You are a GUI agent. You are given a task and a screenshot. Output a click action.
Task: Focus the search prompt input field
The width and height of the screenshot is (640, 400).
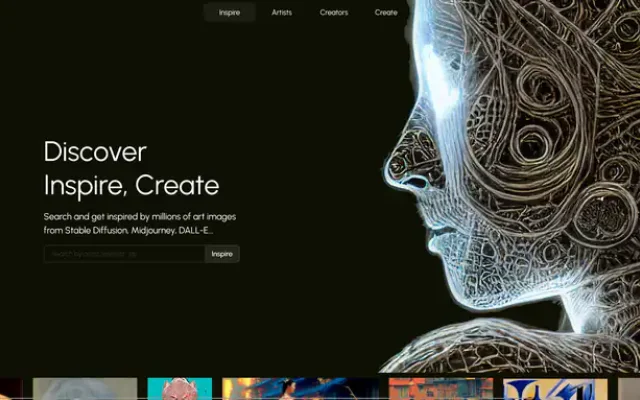pos(124,254)
